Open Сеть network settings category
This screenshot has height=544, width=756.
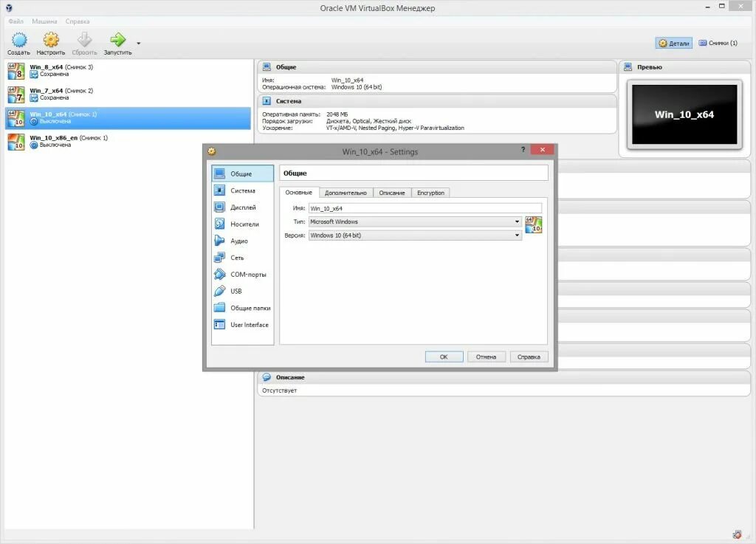coord(242,258)
